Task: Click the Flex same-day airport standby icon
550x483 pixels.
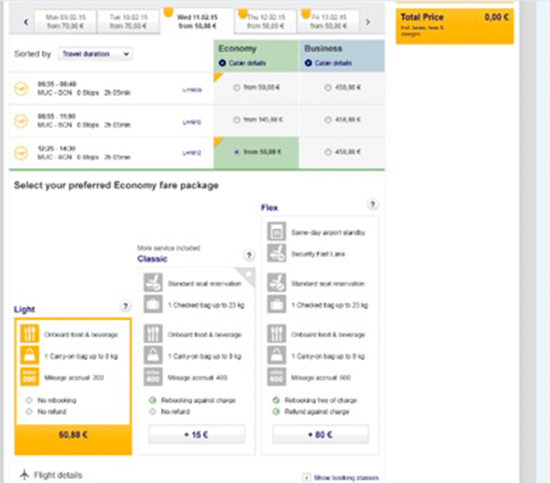Action: (276, 232)
